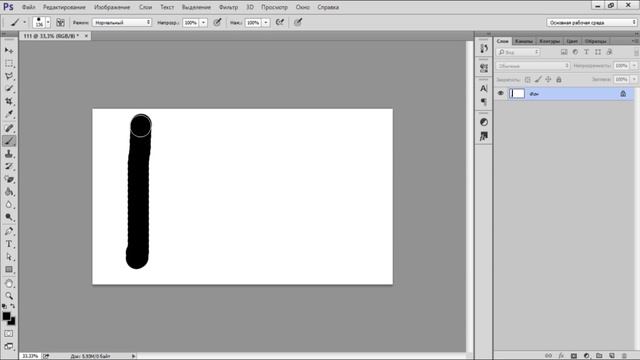Select the Brush tool in toolbox

pos(9,141)
